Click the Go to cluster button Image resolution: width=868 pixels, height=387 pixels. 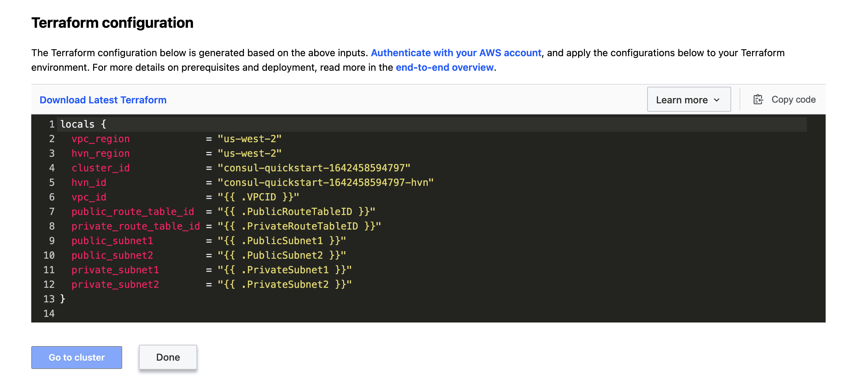(76, 356)
